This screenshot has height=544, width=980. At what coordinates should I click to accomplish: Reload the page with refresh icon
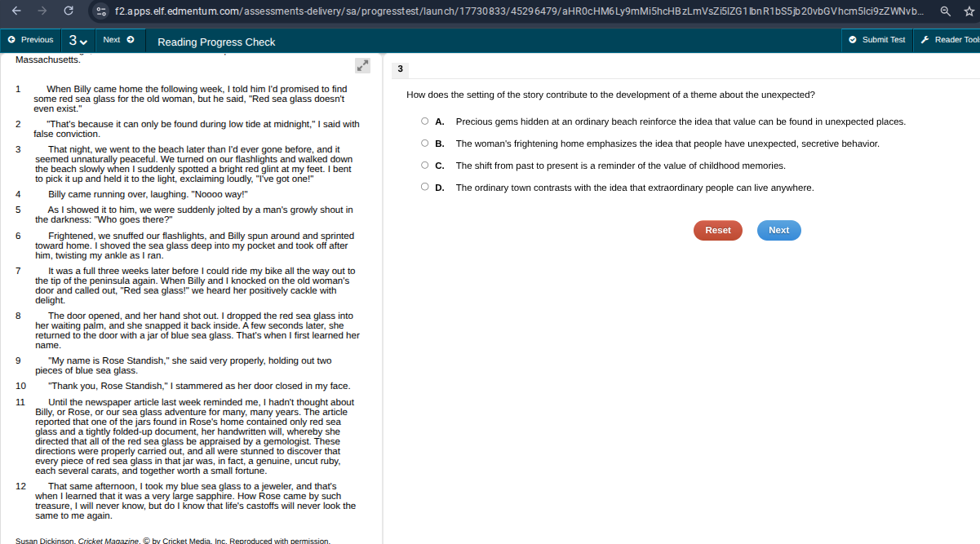pos(69,11)
